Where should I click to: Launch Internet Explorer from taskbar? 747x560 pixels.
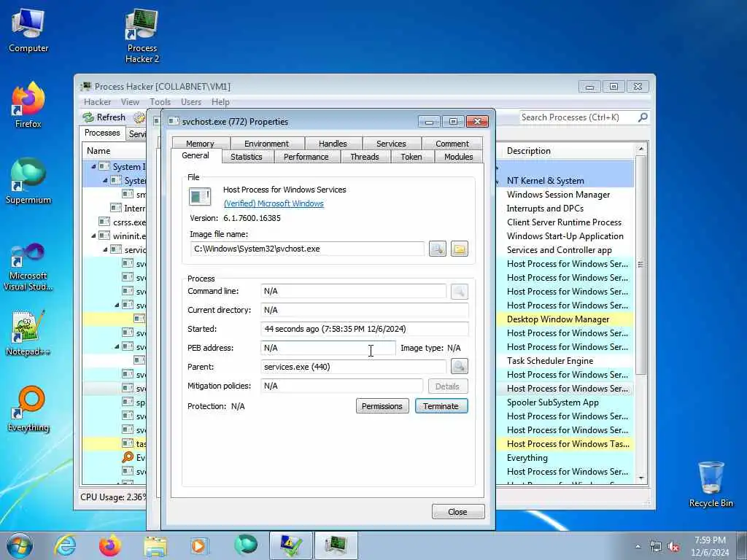(x=65, y=545)
